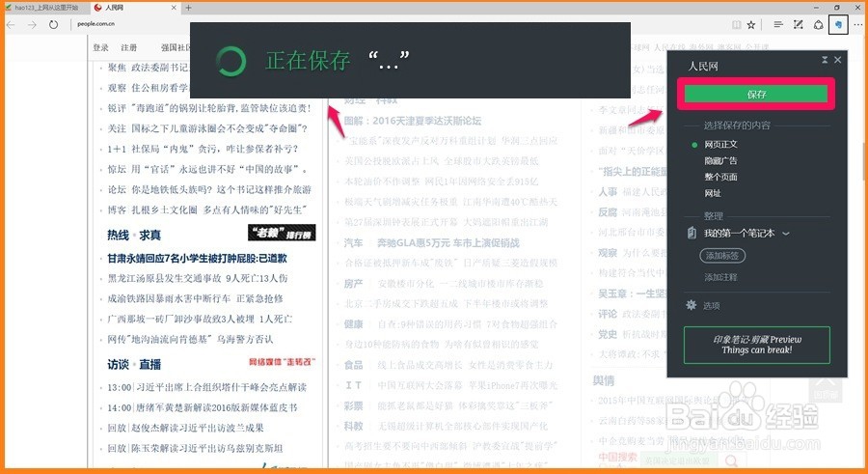The height and width of the screenshot is (474, 868).
Task: Close the 人民网 browser tab
Action: (174, 8)
